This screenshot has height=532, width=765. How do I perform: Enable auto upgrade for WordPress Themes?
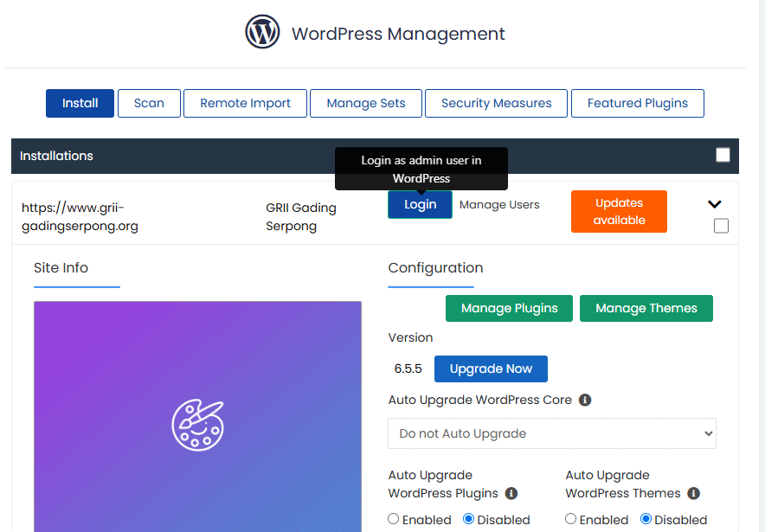point(571,519)
